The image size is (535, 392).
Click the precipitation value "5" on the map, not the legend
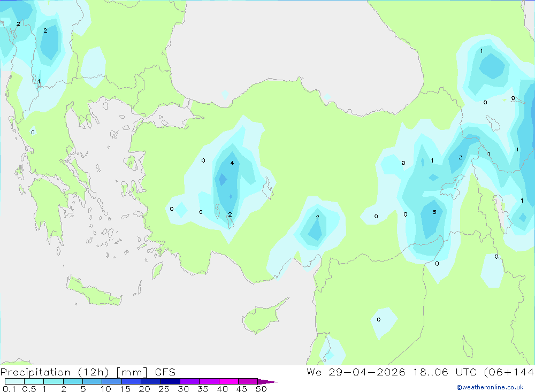coord(434,212)
